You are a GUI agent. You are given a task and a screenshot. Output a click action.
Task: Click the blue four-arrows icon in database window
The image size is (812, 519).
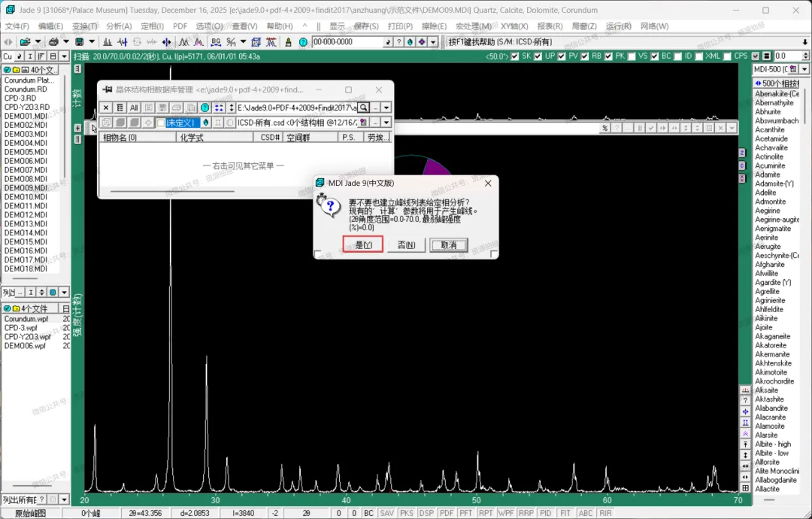pos(219,108)
